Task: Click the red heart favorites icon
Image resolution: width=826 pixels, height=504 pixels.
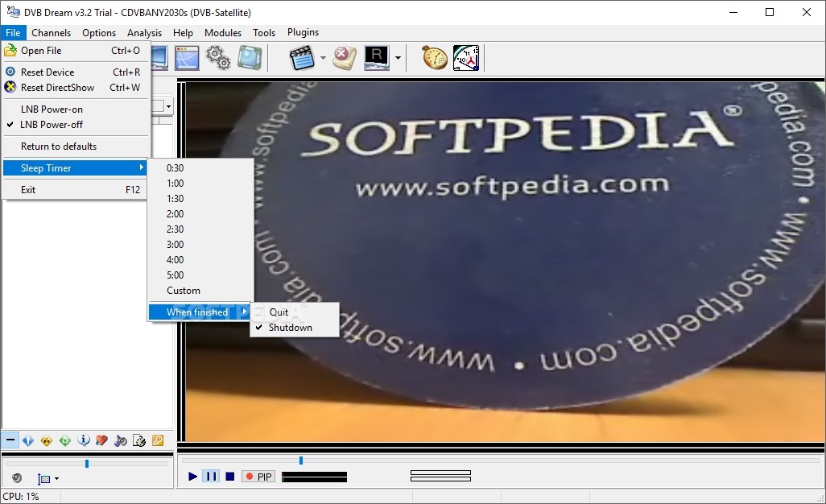Action: (101, 440)
